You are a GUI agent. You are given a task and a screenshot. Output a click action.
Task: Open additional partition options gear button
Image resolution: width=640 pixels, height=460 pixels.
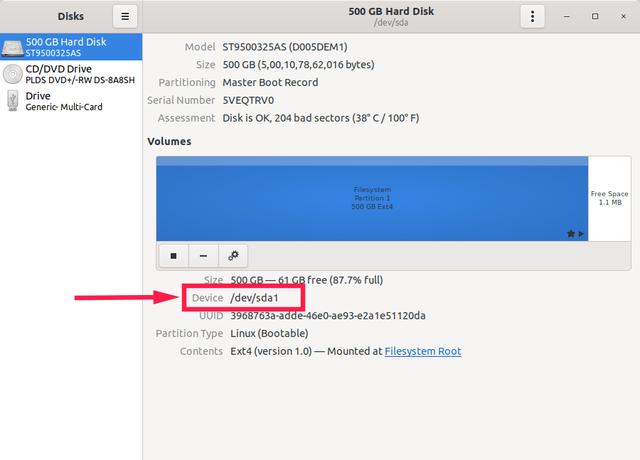(233, 256)
